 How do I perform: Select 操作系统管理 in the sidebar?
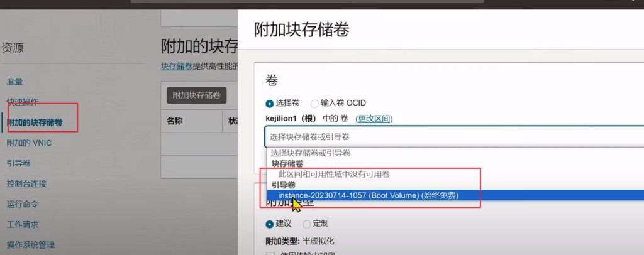pos(31,245)
